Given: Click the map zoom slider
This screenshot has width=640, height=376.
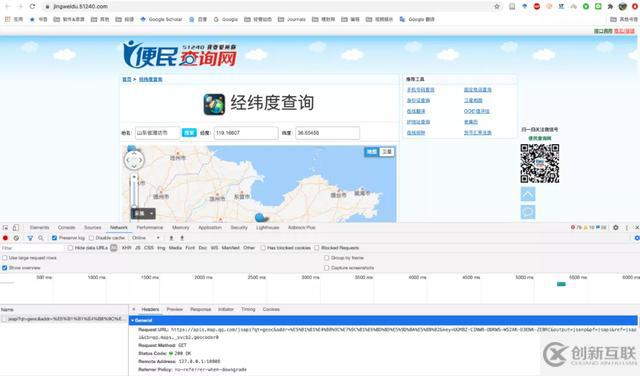Looking at the screenshot, I should click(134, 192).
